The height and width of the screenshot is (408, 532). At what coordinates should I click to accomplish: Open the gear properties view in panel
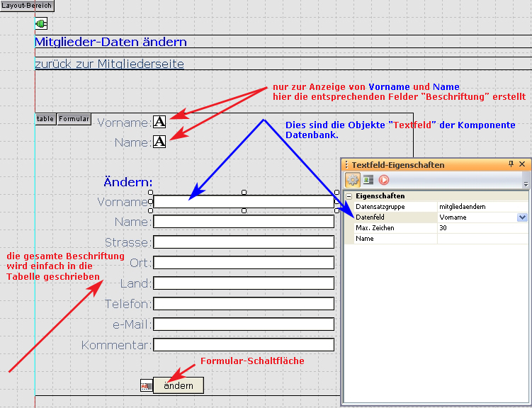[353, 180]
